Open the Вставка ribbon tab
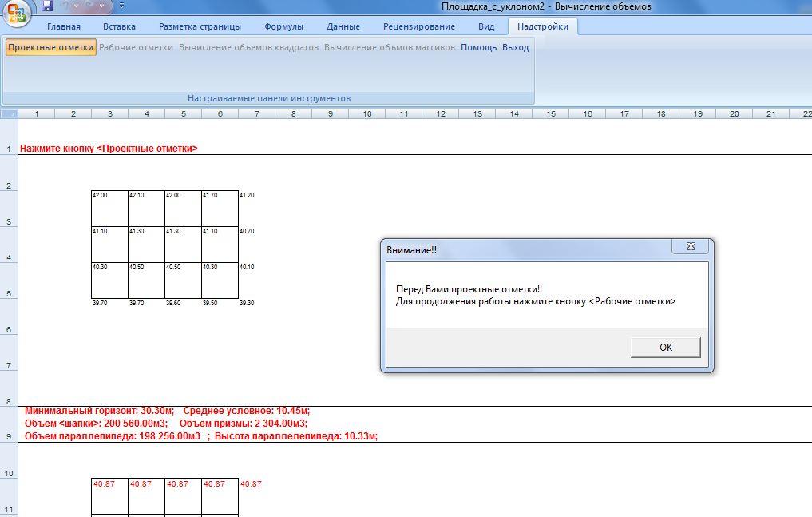The width and height of the screenshot is (812, 517). [x=119, y=26]
